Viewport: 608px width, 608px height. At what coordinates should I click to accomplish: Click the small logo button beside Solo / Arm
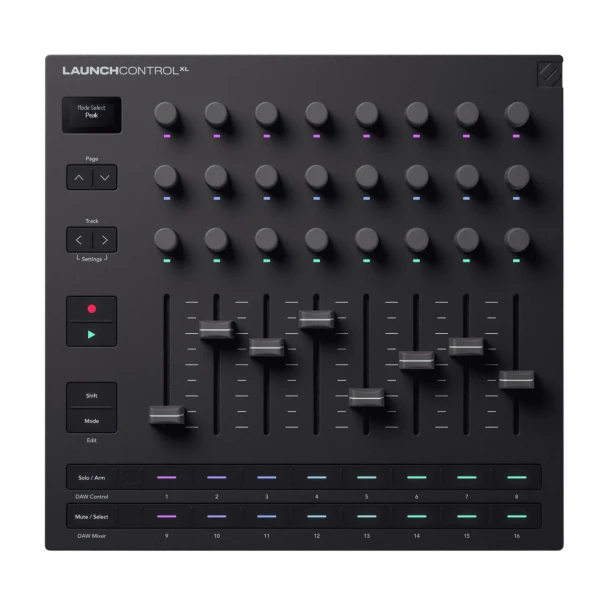129,478
